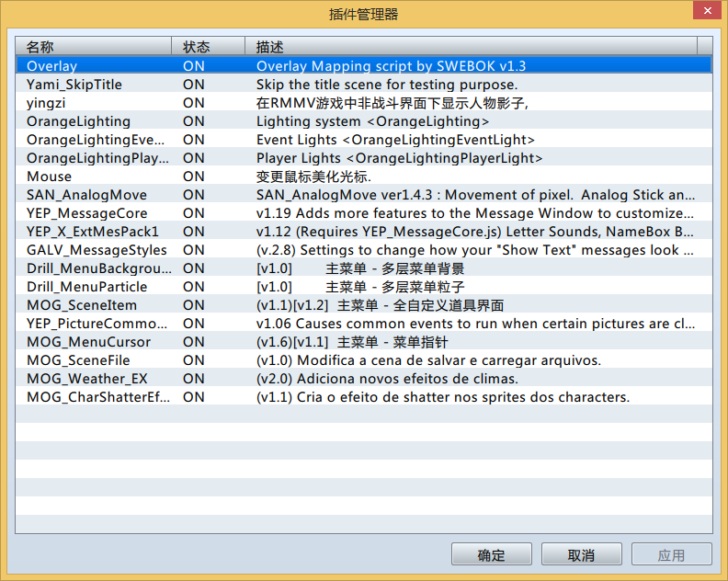Viewport: 728px width, 581px height.
Task: Click the "菜单指针" description
Action: pyautogui.click(x=352, y=342)
